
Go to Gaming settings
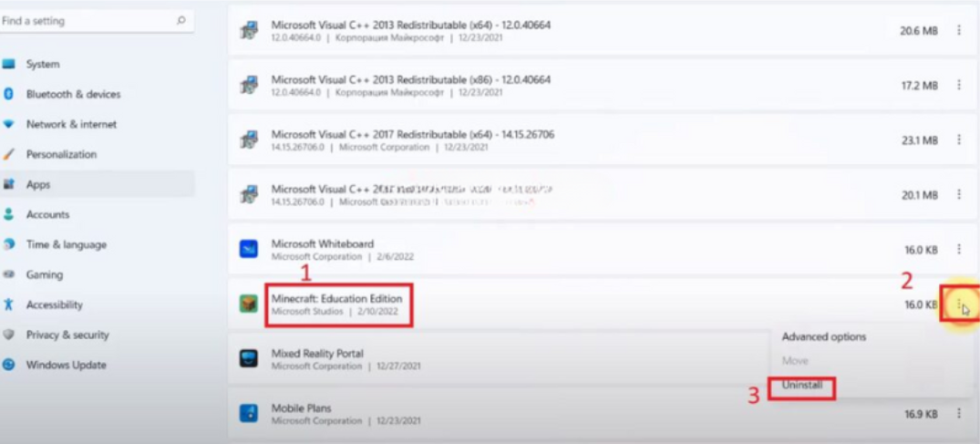coord(45,274)
